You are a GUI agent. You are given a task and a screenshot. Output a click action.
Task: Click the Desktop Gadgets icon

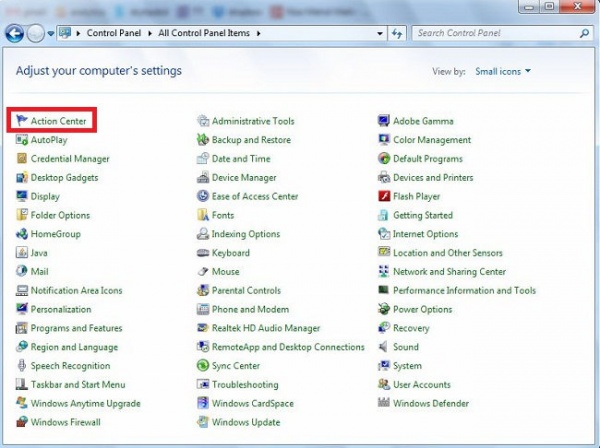[21, 177]
